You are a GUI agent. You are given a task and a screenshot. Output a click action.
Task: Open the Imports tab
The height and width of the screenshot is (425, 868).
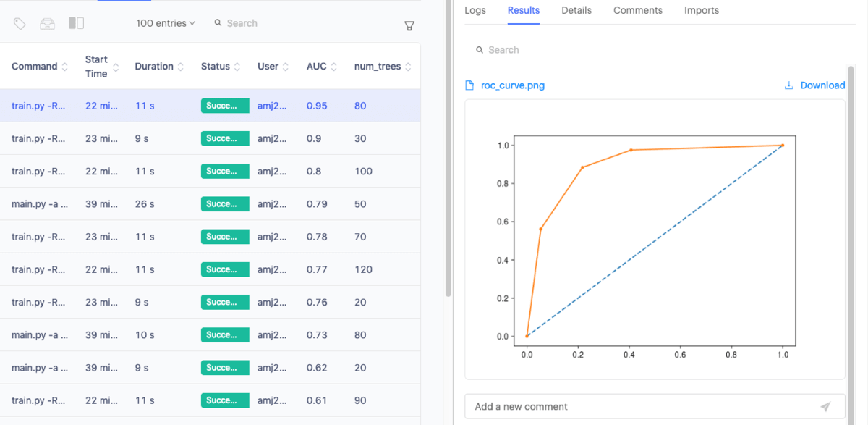pos(701,10)
